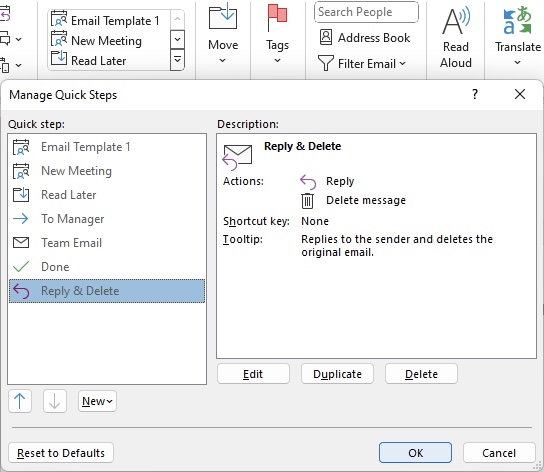Click the Read Aloud icon
The width and height of the screenshot is (544, 472).
pos(456,21)
